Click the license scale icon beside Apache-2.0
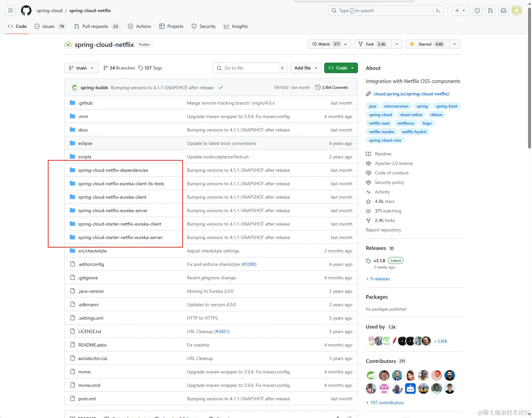This screenshot has width=532, height=418. pos(368,163)
